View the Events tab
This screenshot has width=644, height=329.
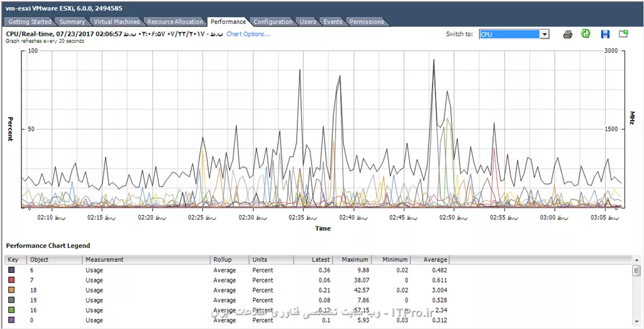point(333,21)
